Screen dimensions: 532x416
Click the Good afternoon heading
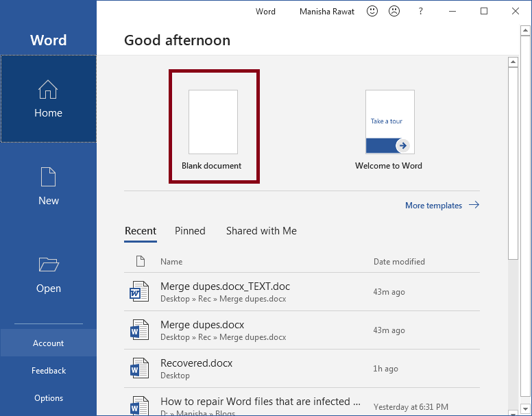click(x=177, y=40)
